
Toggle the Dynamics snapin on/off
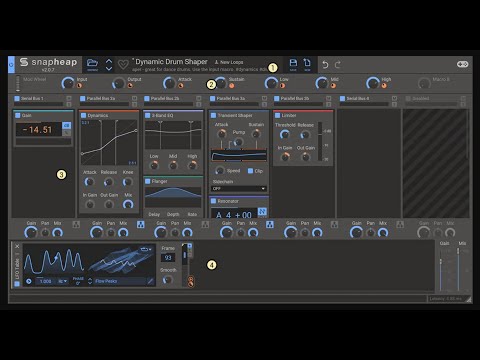84,115
